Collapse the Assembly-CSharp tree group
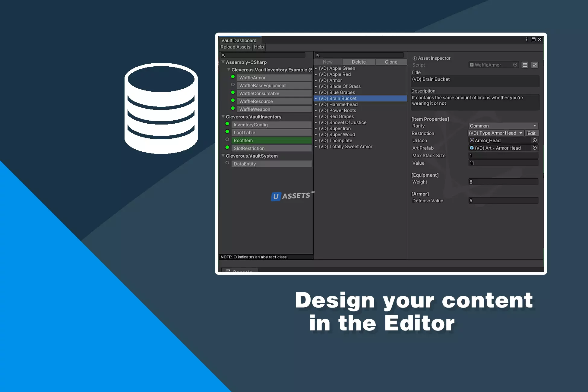This screenshot has width=588, height=392. coord(223,62)
